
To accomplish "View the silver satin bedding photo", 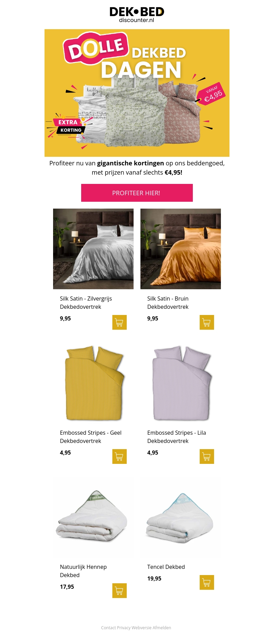I will click(93, 249).
